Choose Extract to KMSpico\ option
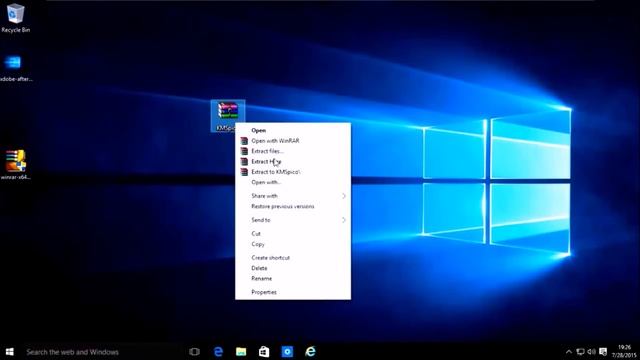640x360 pixels. [276, 172]
